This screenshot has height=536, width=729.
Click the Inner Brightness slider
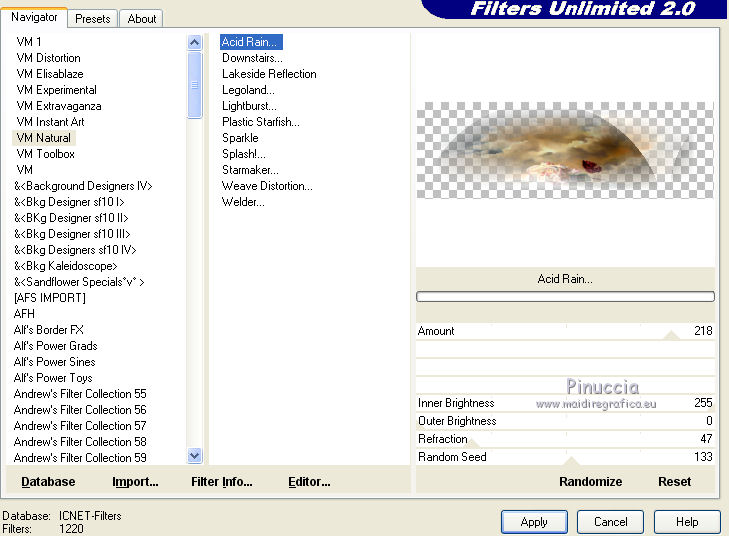pyautogui.click(x=565, y=403)
